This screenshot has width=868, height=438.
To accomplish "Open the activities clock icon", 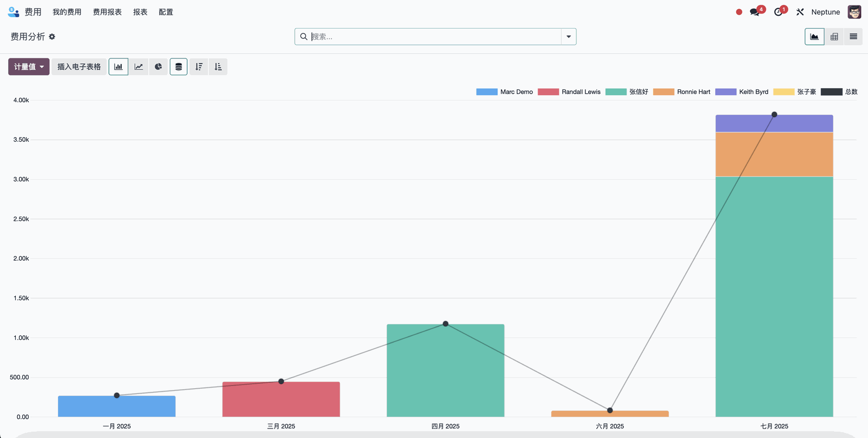I will (778, 12).
